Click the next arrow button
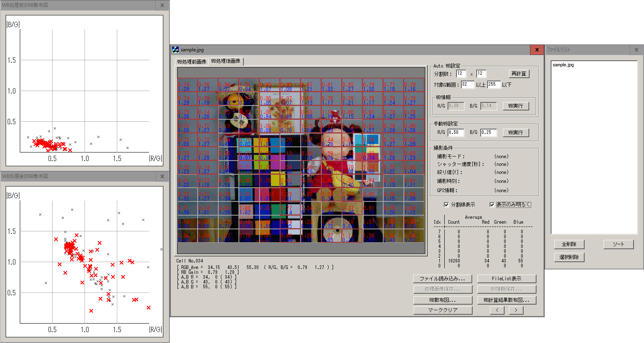Viewport: 644px width, 343px height. (516, 310)
